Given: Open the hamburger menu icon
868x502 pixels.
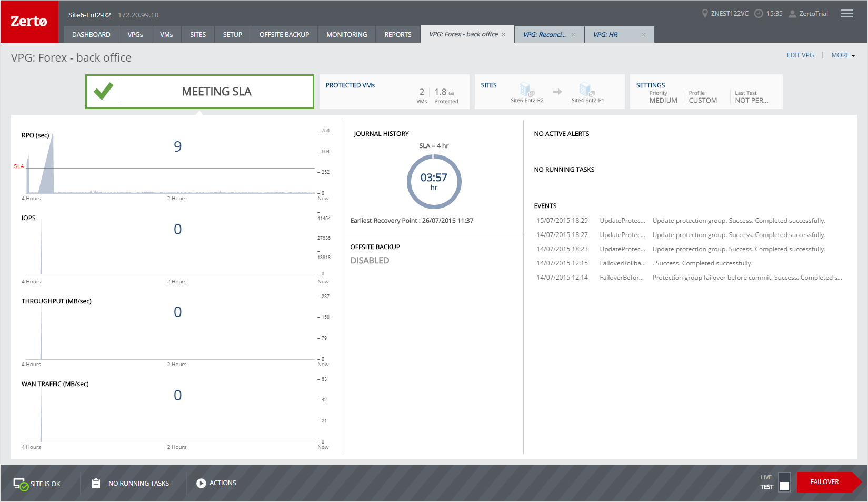Looking at the screenshot, I should tap(847, 14).
